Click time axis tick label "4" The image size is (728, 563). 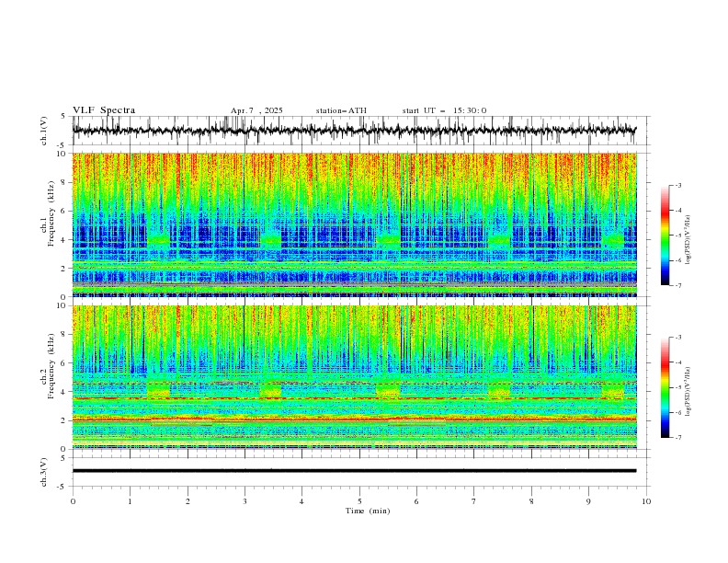pyautogui.click(x=301, y=501)
